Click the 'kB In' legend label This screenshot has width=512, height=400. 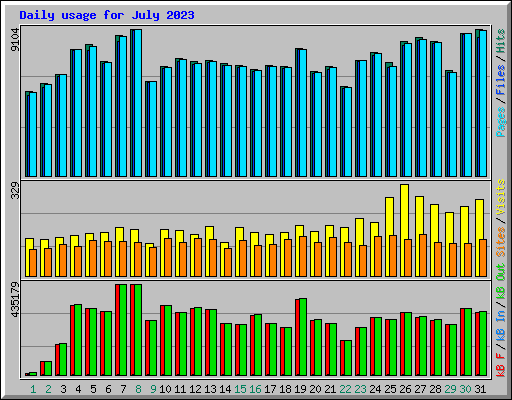point(501,326)
